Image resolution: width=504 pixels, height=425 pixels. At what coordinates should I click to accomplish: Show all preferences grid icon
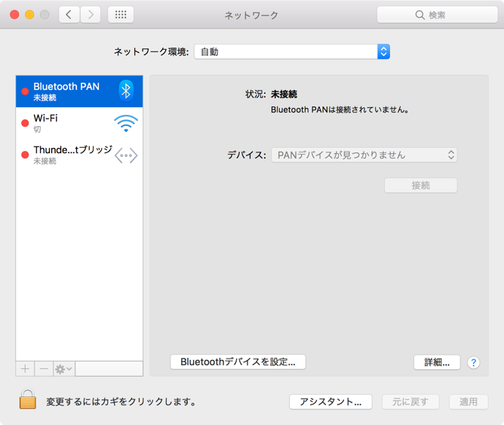click(x=121, y=15)
